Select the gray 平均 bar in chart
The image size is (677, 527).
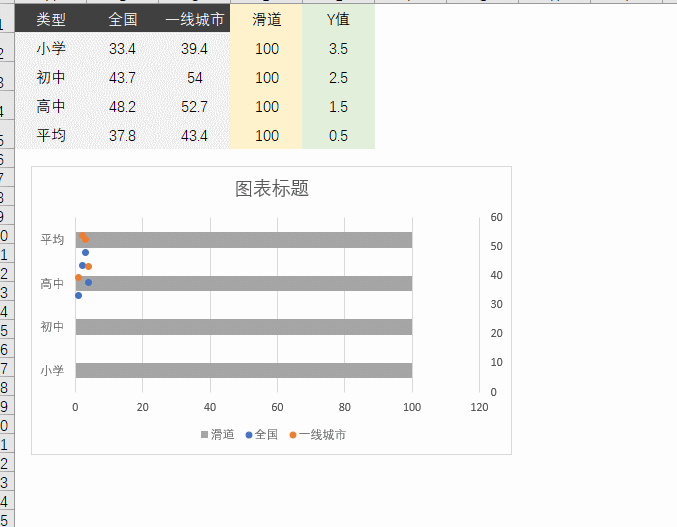point(244,240)
